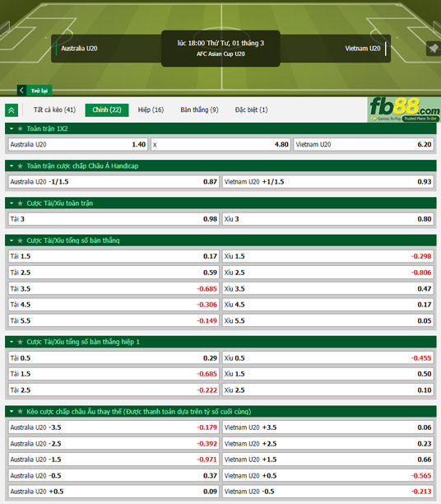Pick Xỉu 0.5 first half at -0.455
Viewport: 441px width, 504px height.
tap(328, 358)
